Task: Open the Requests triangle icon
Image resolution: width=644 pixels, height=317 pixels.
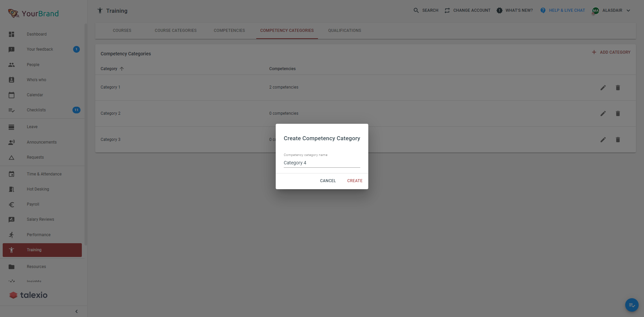Action: pyautogui.click(x=11, y=157)
